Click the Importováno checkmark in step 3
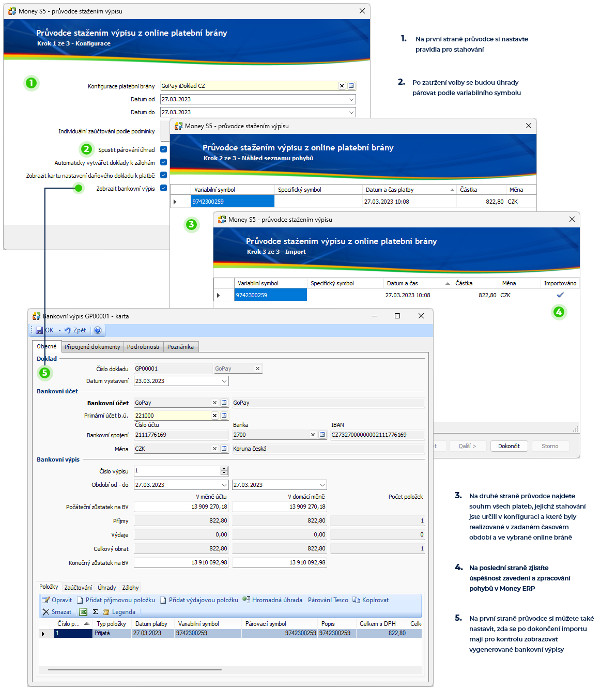 [x=560, y=295]
